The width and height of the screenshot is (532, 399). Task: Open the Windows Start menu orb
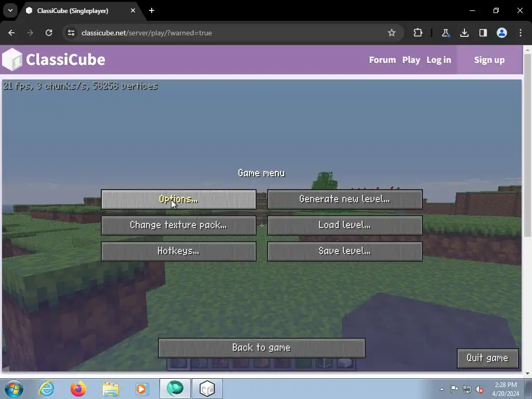point(14,389)
